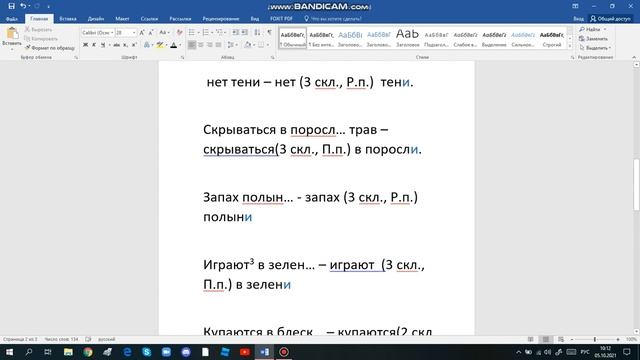This screenshot has width=640, height=360.
Task: Start a bulleted list
Action: tap(193, 32)
